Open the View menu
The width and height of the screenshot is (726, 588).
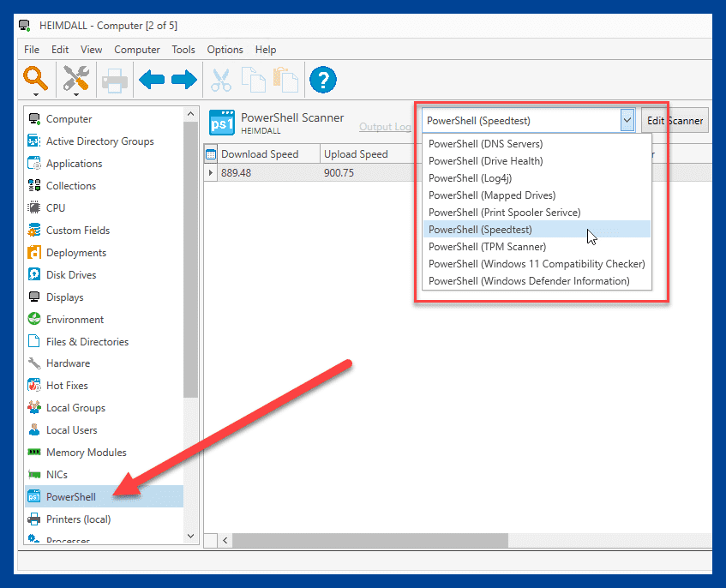(91, 50)
